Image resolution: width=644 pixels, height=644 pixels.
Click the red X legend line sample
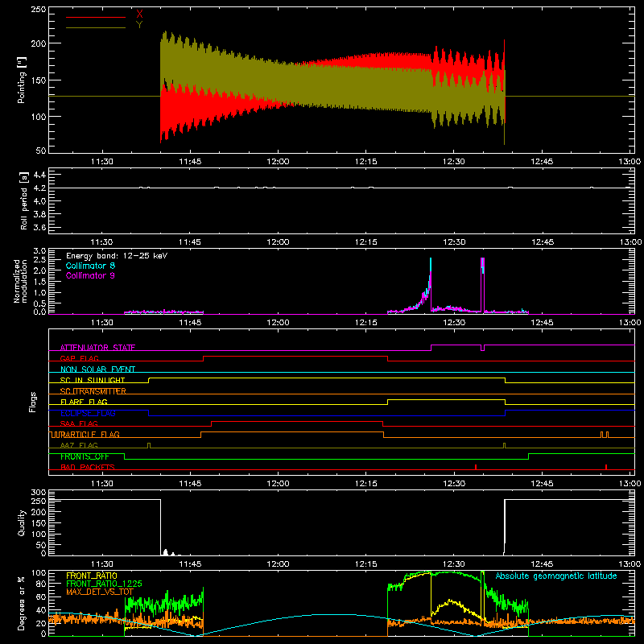(x=95, y=17)
